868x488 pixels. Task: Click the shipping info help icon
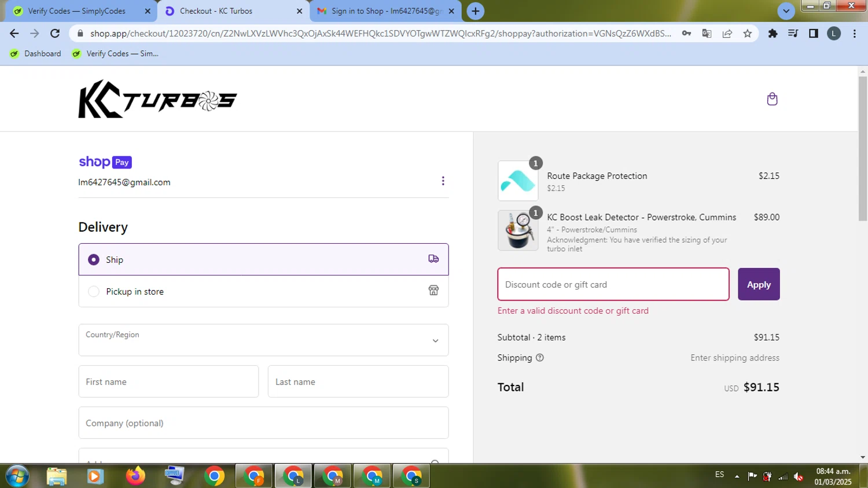(540, 358)
